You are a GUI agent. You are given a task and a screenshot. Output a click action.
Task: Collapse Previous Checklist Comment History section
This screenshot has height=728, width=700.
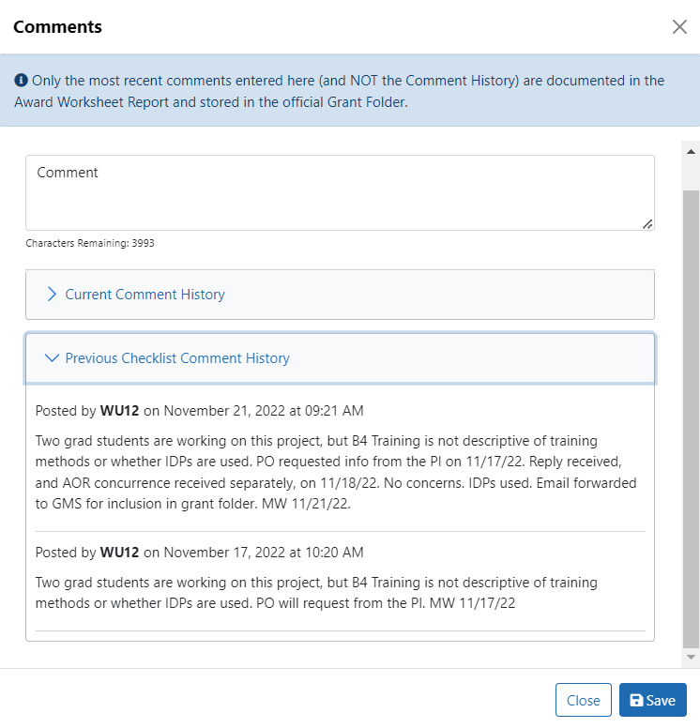[340, 358]
